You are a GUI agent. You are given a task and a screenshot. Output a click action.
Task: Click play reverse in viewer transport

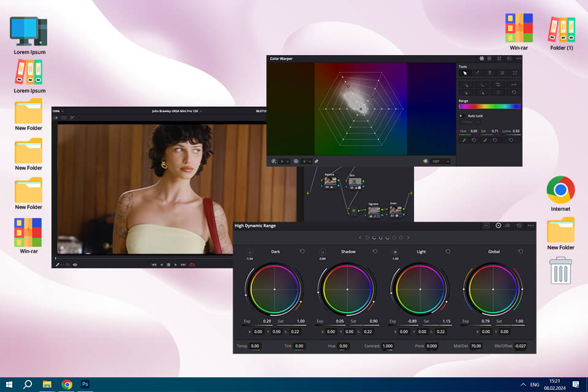pos(162,265)
